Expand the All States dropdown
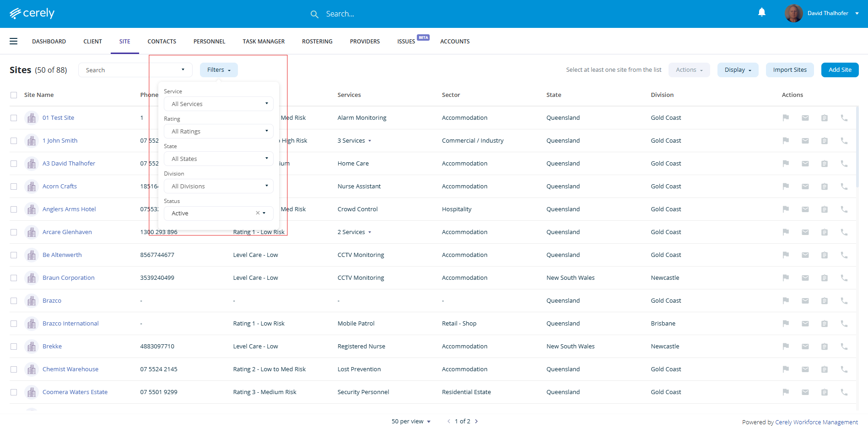This screenshot has height=427, width=868. [x=219, y=159]
